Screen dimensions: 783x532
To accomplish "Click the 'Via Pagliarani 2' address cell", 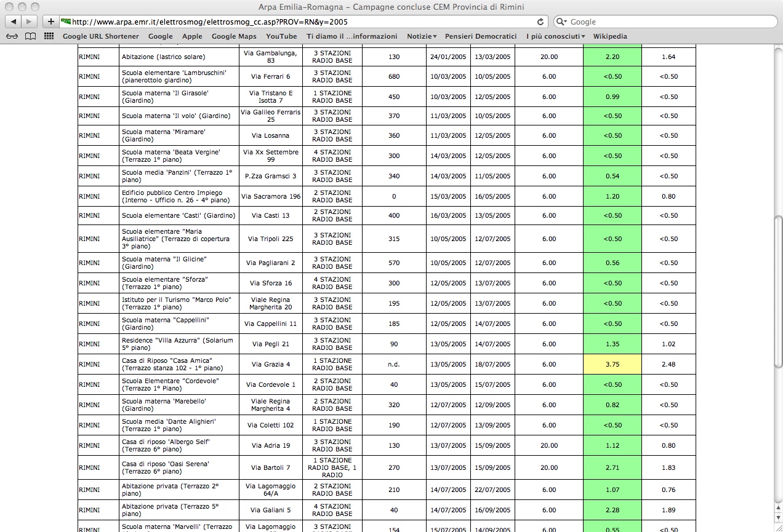I will pyautogui.click(x=271, y=263).
